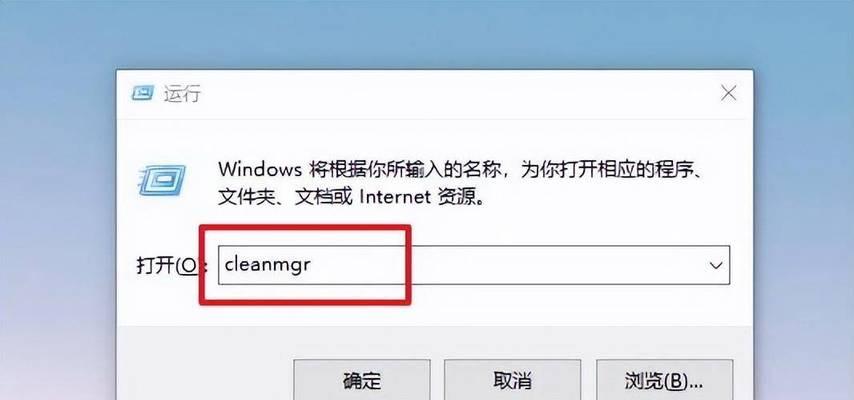Viewport: 854px width, 400px height.
Task: Open file browser via 浏览(B)... button
Action: [664, 380]
